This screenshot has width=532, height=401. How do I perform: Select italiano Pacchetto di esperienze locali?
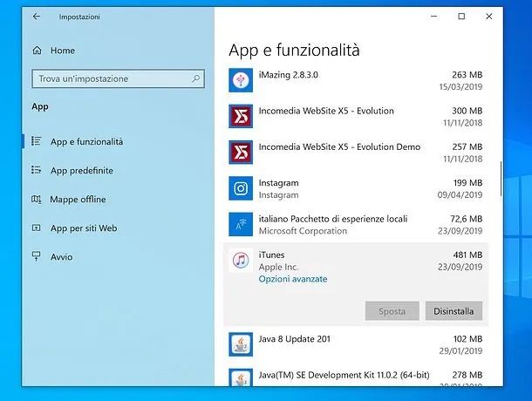tap(333, 219)
